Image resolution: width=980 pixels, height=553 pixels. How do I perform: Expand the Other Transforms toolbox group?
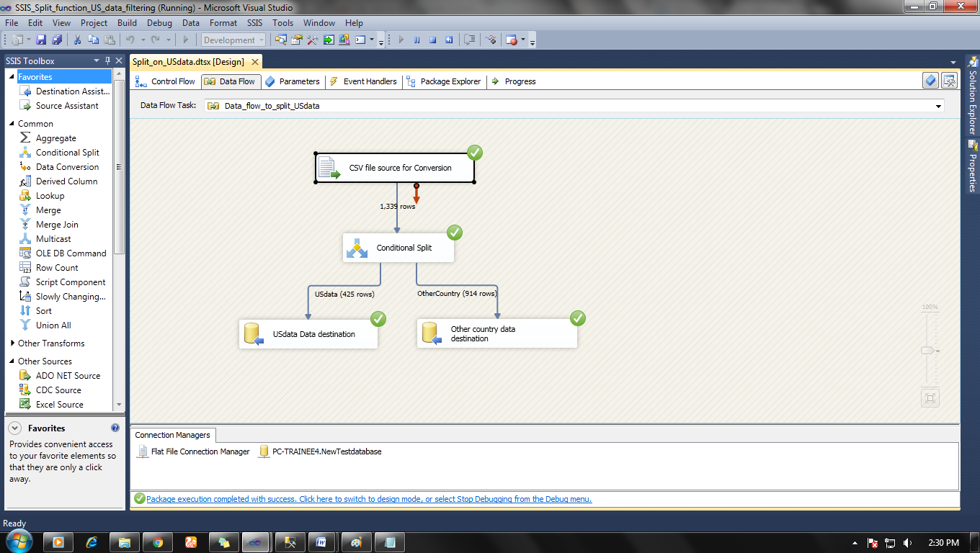12,343
